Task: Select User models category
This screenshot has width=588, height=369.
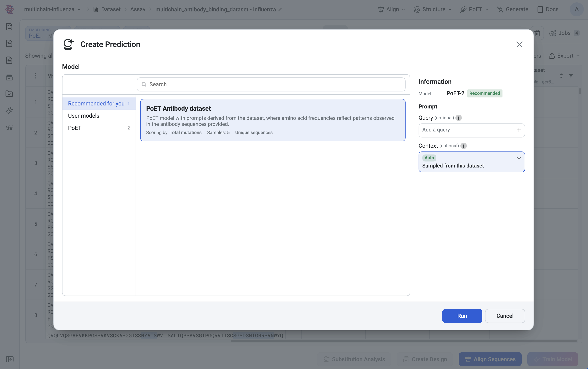Action: click(x=99, y=116)
